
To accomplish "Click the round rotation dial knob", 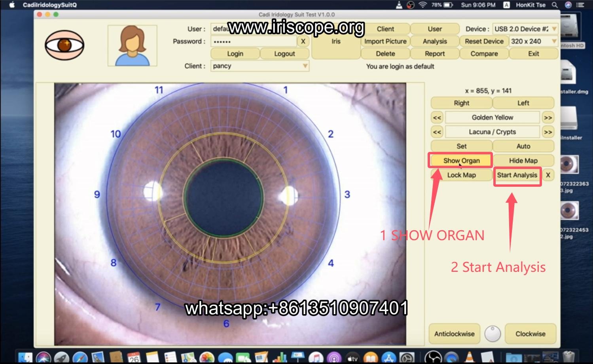I will 493,334.
